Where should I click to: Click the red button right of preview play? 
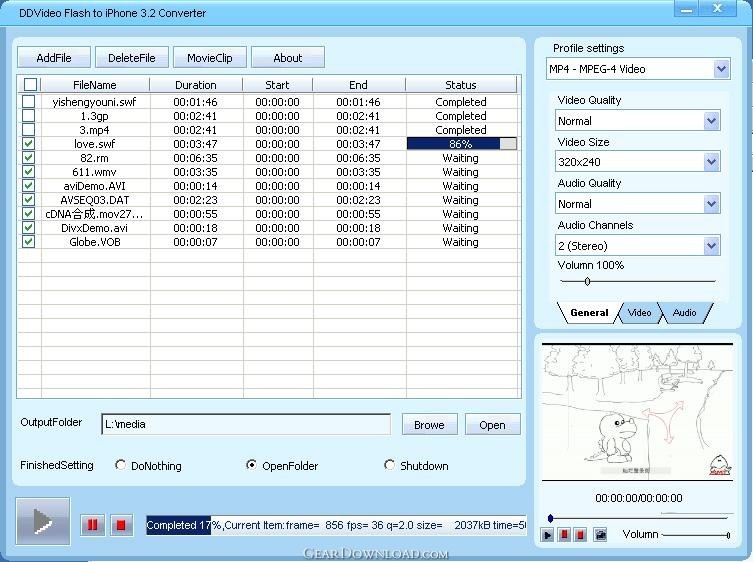tap(565, 535)
